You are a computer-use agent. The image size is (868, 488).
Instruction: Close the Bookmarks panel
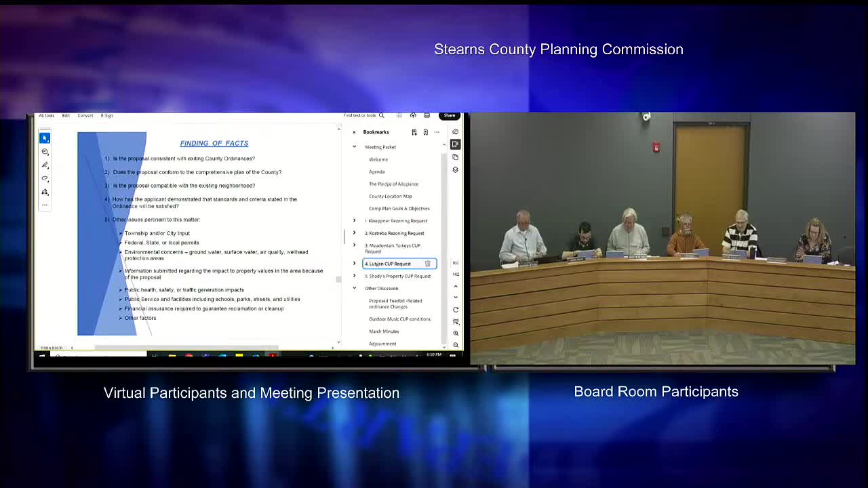click(x=354, y=132)
